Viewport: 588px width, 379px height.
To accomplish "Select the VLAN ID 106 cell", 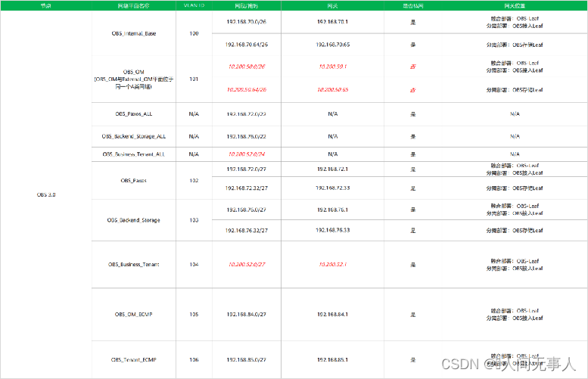I will click(194, 360).
